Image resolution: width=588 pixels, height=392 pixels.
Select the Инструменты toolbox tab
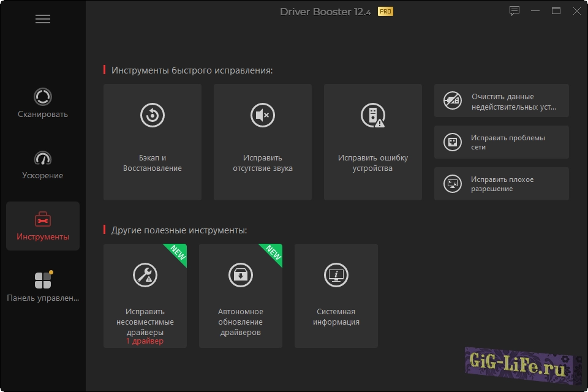[x=43, y=226]
